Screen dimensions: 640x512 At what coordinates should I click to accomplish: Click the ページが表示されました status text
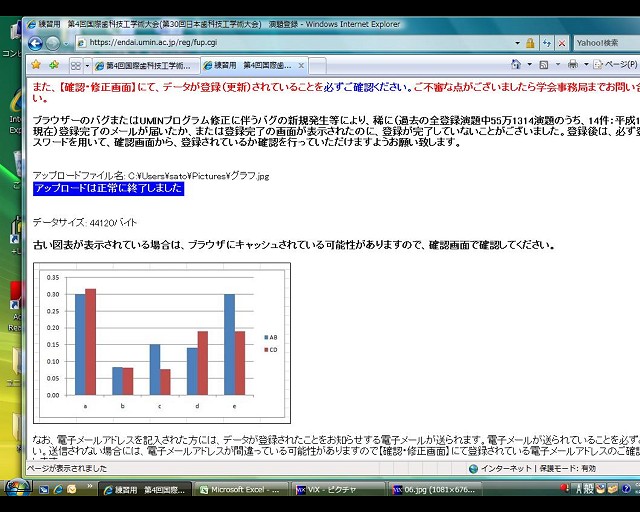(x=67, y=468)
